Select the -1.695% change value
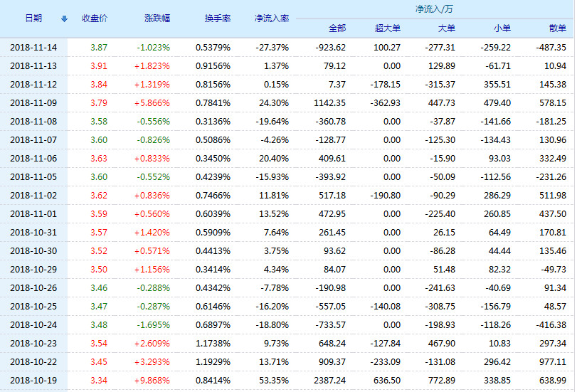The height and width of the screenshot is (392, 577). 154,325
